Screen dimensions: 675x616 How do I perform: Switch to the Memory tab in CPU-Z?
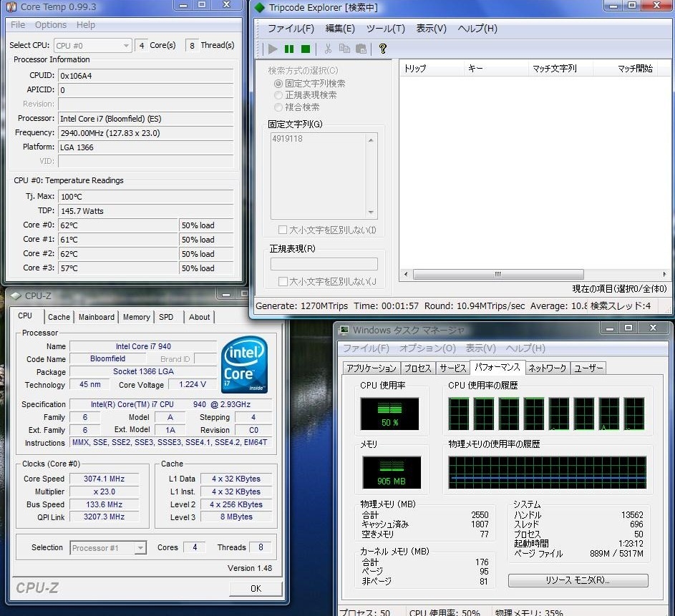(x=136, y=317)
